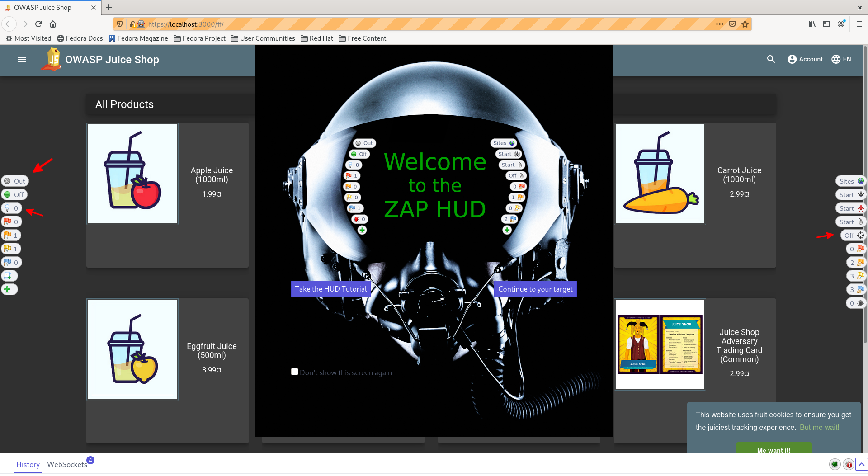Viewport: 868px width, 476px height.
Task: Check Don't show this screen again
Action: (x=295, y=372)
